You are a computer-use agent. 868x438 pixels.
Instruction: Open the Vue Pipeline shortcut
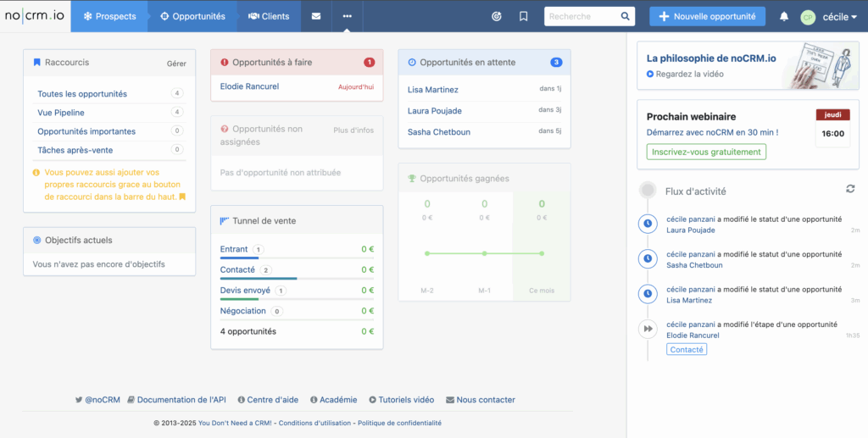[61, 113]
